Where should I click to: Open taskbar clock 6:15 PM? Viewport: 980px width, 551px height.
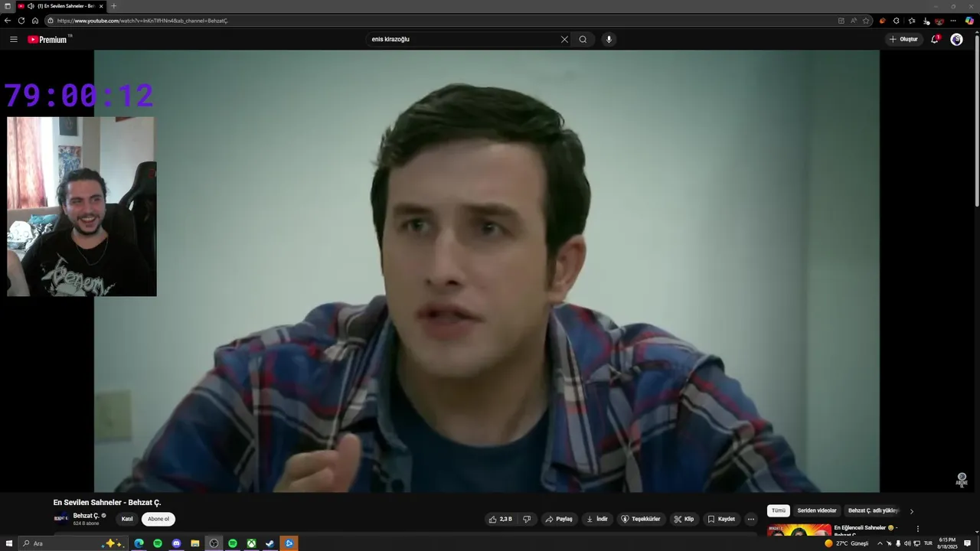[x=948, y=543]
